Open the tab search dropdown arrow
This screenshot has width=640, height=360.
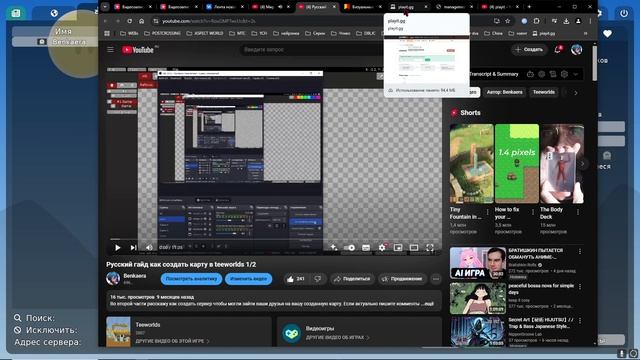tap(105, 7)
